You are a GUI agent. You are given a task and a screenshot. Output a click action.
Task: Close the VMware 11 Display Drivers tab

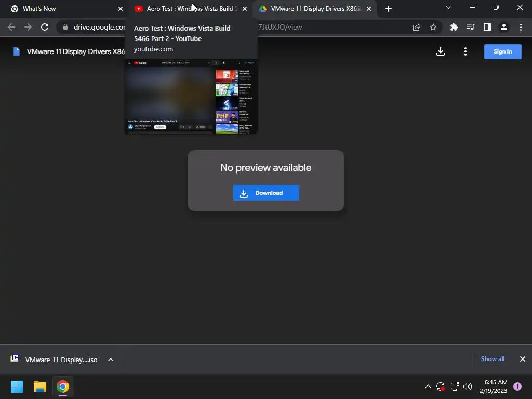[369, 9]
